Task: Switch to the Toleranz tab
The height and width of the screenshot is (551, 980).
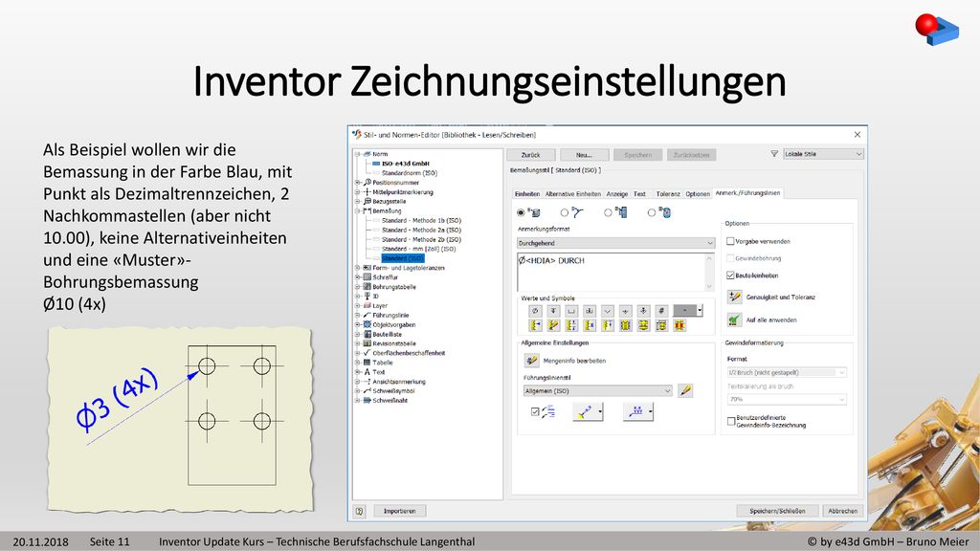Action: tap(668, 193)
